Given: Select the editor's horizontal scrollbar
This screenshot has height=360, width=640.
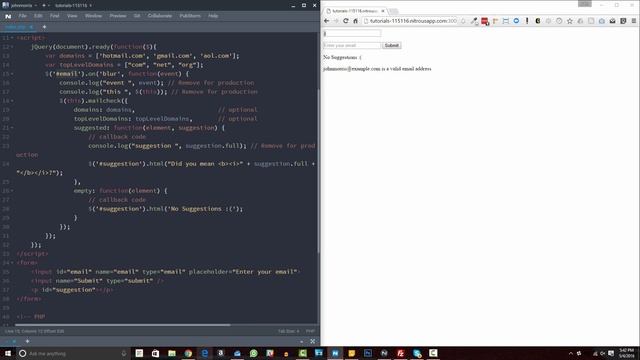Looking at the screenshot, I should [x=122, y=325].
